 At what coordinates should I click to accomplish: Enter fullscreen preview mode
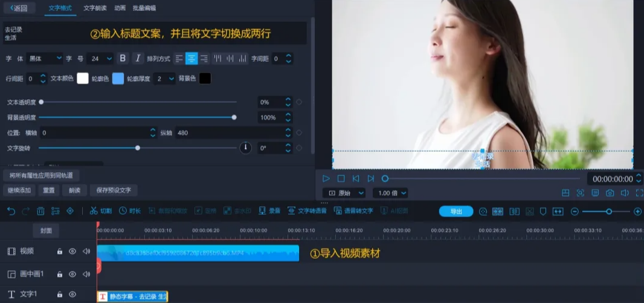pos(640,193)
